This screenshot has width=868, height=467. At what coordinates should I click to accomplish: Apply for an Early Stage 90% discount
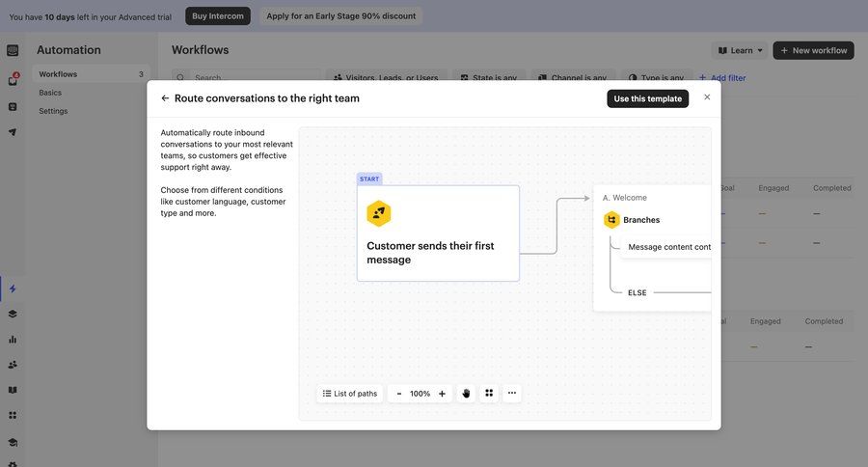tap(341, 16)
